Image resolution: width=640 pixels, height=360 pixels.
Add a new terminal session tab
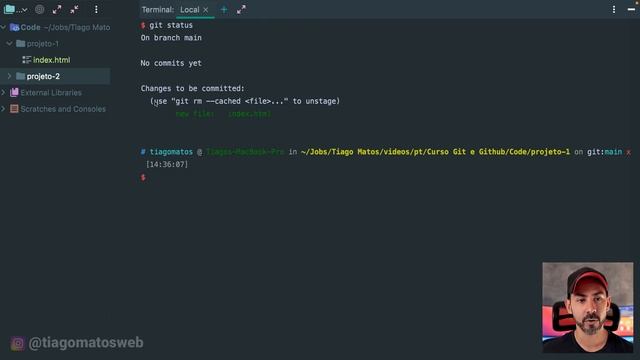pos(224,9)
